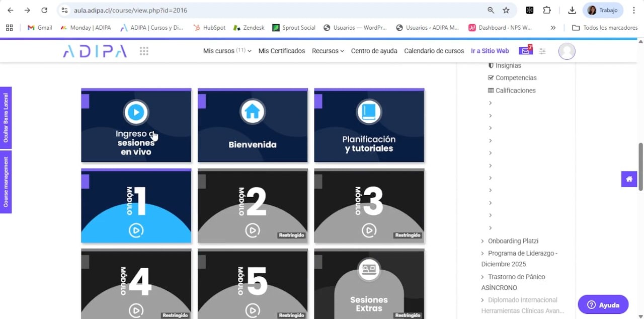Viewport: 644px width, 319px height.
Task: Open the dotted grid menu beside ADIPA logo
Action: coord(144,51)
